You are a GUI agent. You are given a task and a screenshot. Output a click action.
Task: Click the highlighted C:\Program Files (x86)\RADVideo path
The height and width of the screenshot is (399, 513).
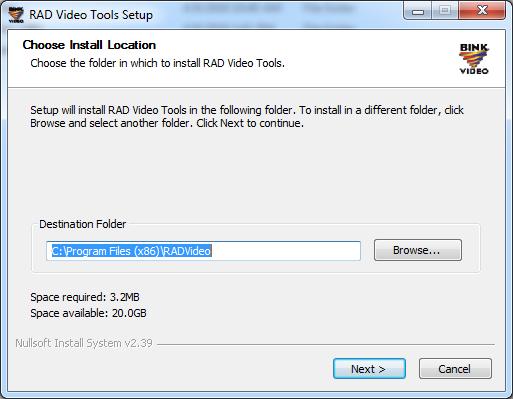click(131, 251)
